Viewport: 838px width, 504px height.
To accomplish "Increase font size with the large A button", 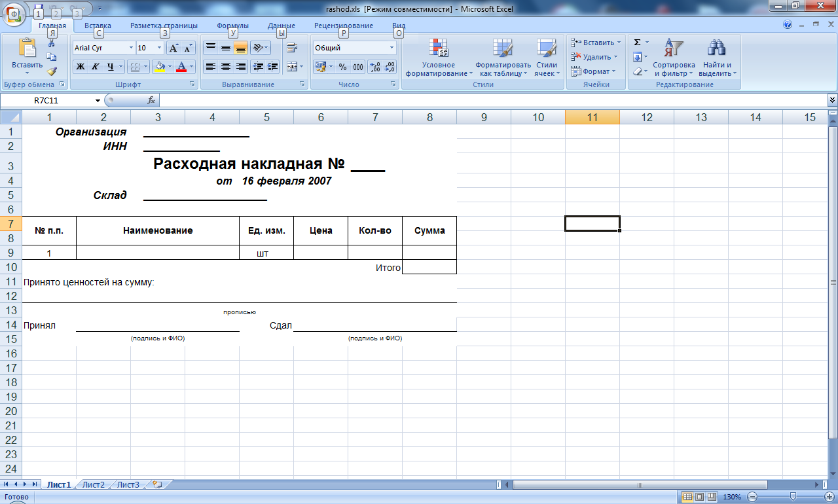I will (x=173, y=48).
